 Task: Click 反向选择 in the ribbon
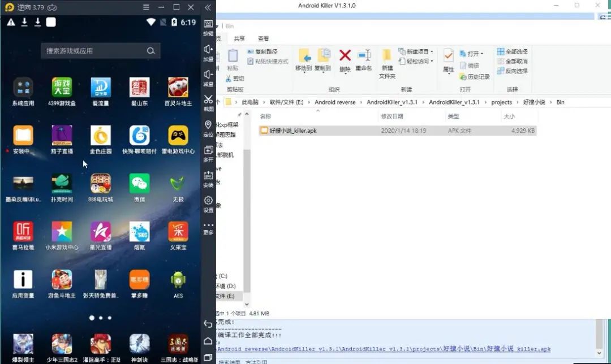tap(513, 71)
